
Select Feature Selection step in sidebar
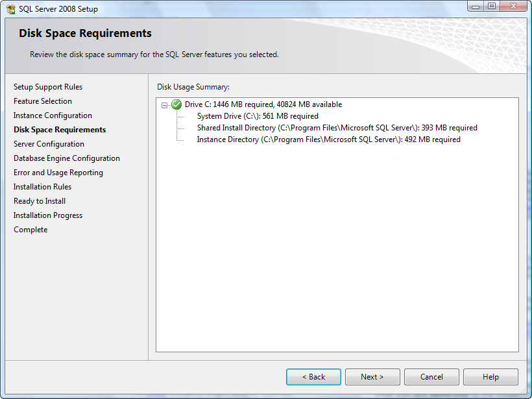tap(43, 101)
